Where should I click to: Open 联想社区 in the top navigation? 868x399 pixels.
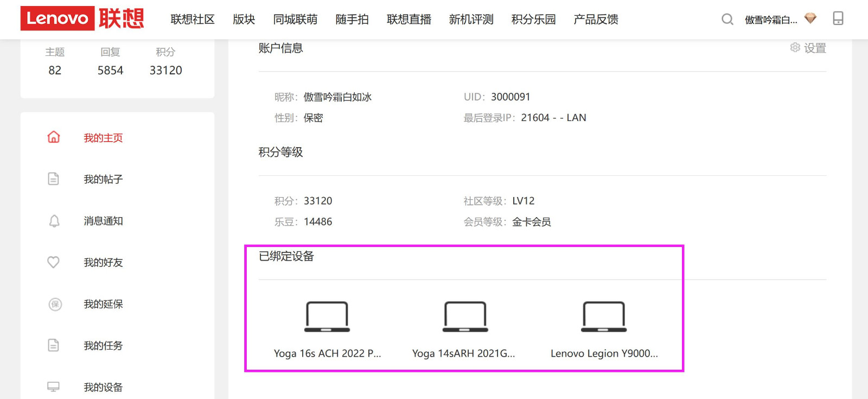pyautogui.click(x=193, y=20)
